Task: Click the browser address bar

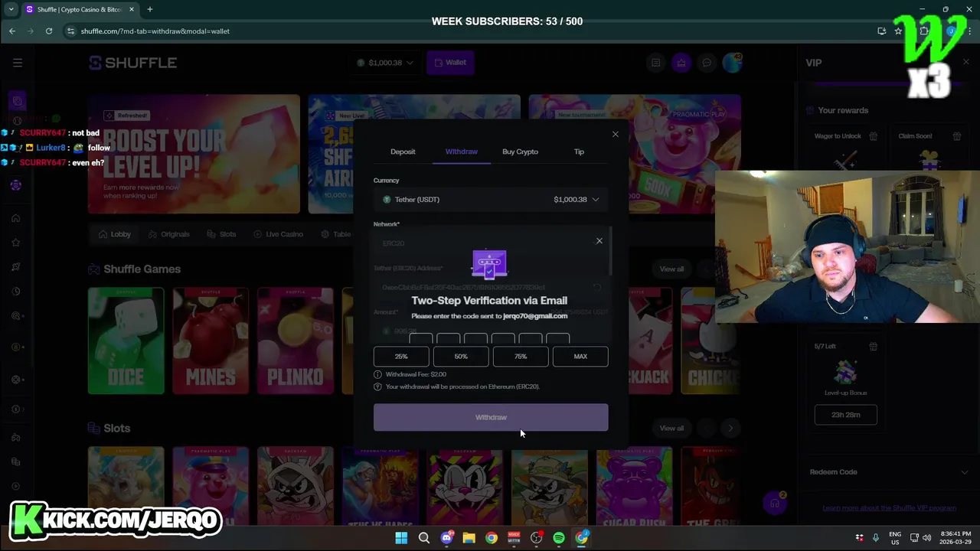Action: point(467,31)
